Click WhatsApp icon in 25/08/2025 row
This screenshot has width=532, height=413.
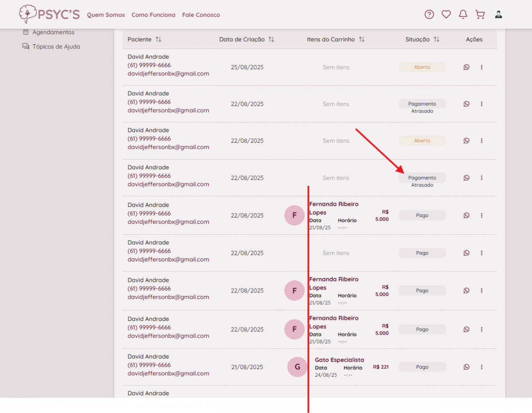coord(466,67)
